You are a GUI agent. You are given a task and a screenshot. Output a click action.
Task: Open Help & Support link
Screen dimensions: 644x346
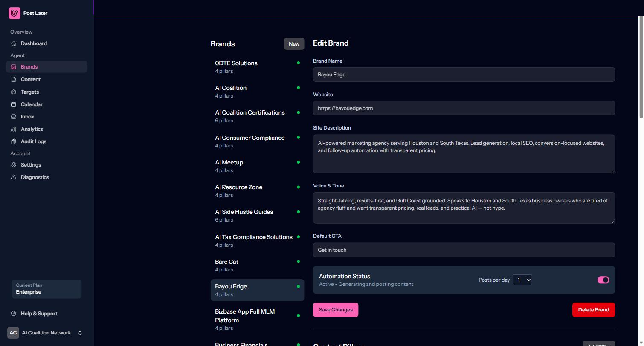pyautogui.click(x=46, y=314)
